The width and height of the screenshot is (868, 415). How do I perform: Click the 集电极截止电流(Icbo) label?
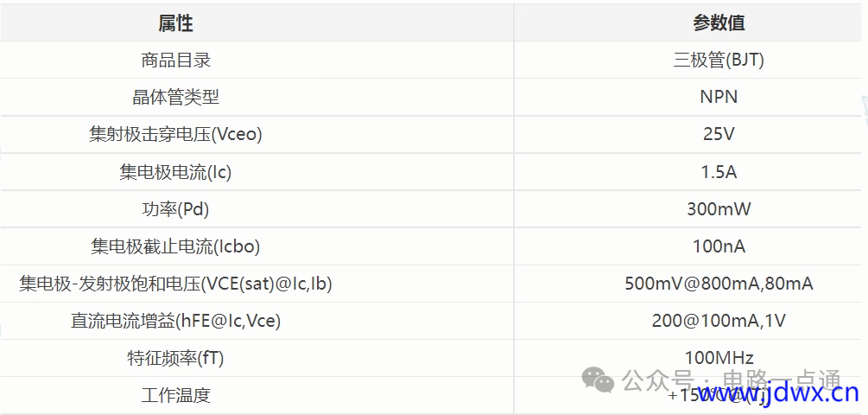175,246
